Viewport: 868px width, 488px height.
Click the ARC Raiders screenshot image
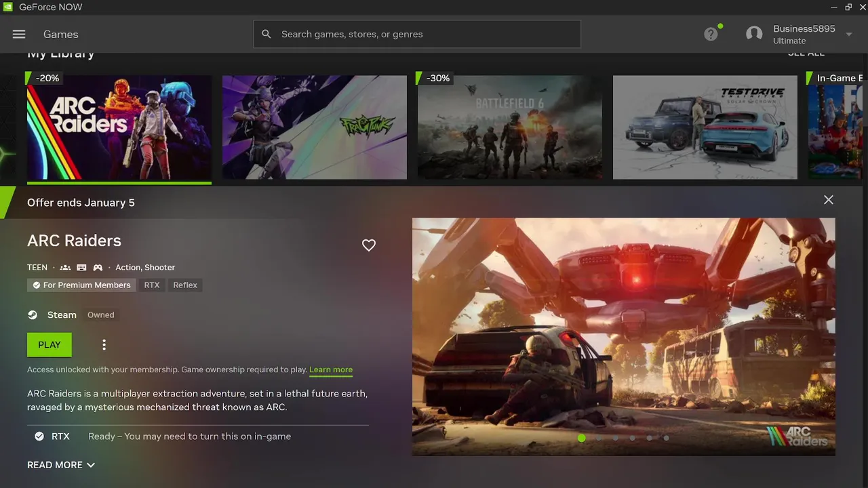(624, 337)
